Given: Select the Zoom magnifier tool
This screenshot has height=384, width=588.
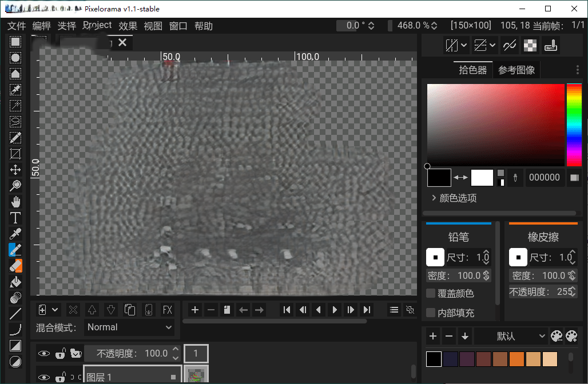Looking at the screenshot, I should pos(15,186).
